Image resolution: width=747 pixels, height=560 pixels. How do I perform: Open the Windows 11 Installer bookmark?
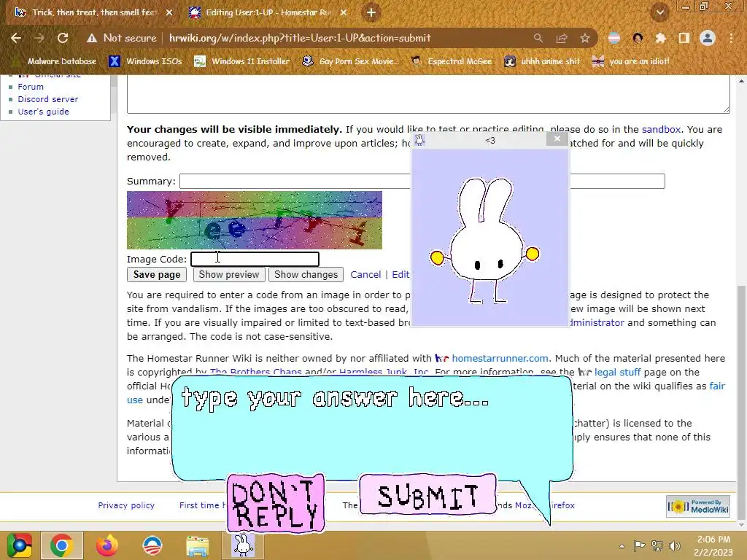point(242,61)
